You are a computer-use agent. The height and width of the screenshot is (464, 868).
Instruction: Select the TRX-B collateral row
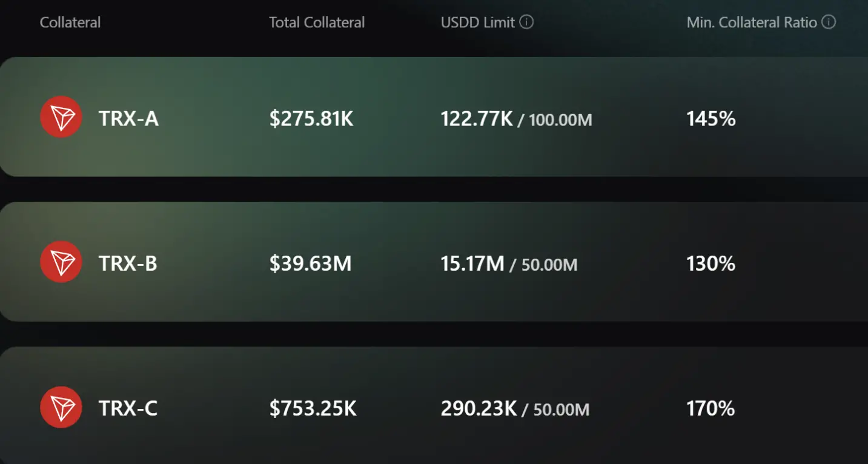click(434, 262)
